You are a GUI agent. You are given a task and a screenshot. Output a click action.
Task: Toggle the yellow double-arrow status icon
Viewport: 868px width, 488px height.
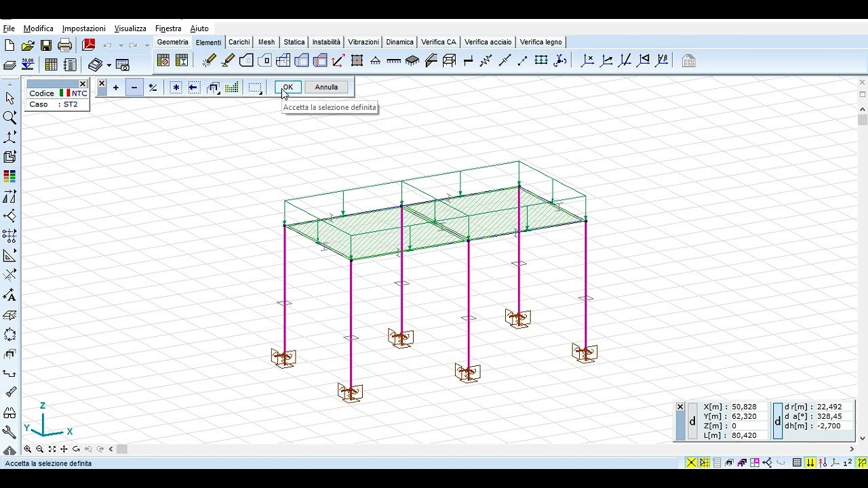click(810, 463)
